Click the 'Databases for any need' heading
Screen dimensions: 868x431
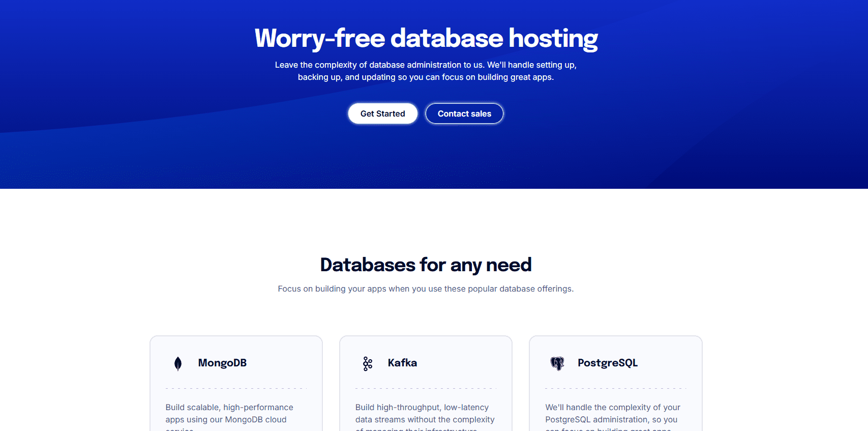tap(426, 265)
